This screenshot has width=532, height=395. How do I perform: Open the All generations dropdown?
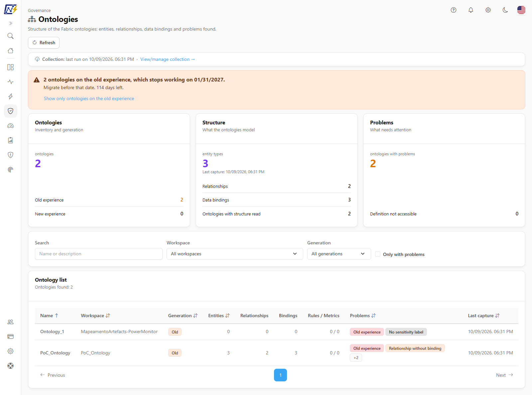pos(339,254)
